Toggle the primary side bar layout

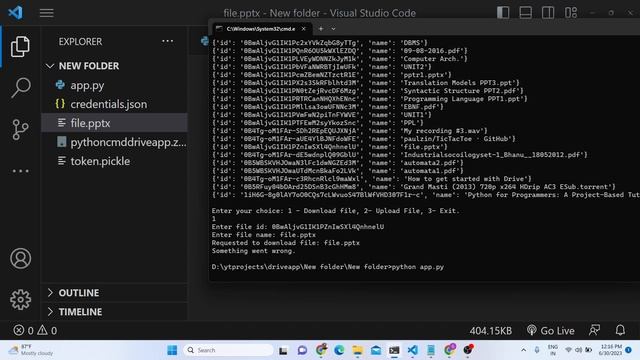coord(503,13)
